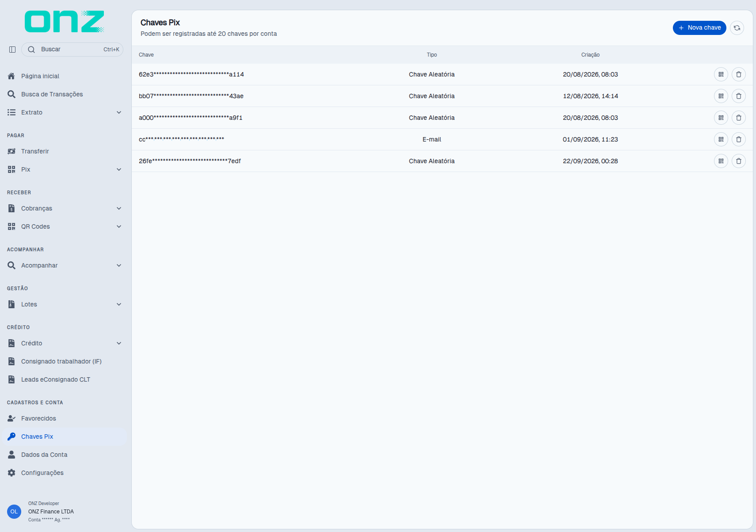Expand the Lotes submenu chevron

pos(119,304)
